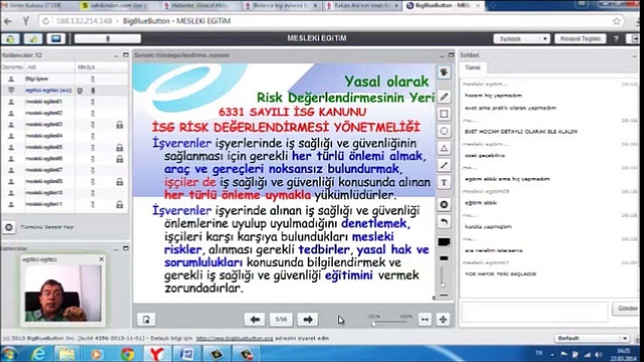Maximize the users list panel

point(125,55)
